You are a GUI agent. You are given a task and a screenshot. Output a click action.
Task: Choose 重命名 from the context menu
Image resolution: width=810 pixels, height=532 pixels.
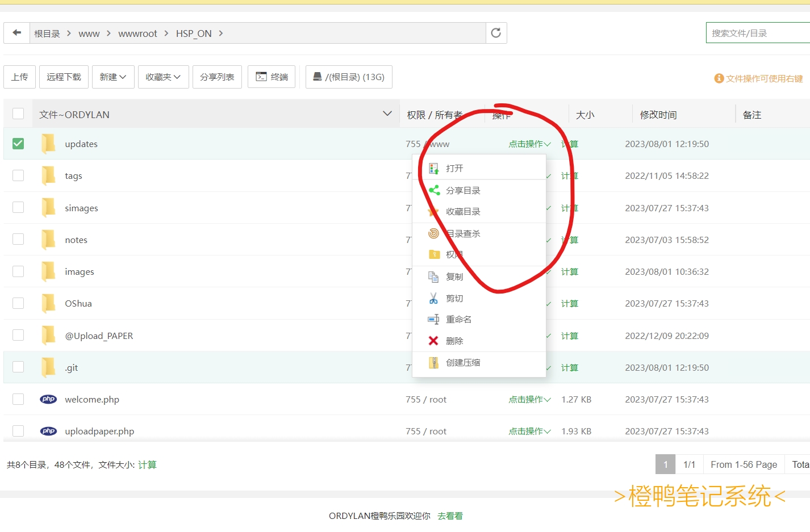click(x=457, y=319)
